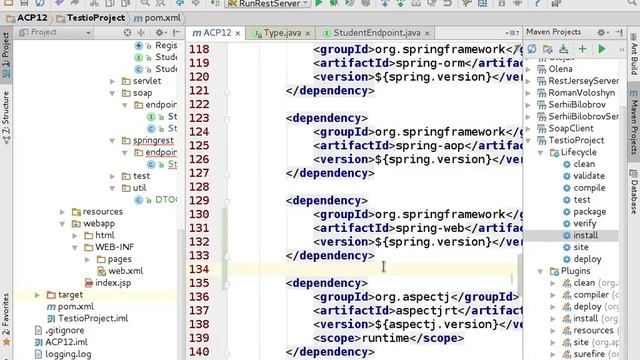
Task: Switch to the Type.java tab
Action: click(x=282, y=33)
